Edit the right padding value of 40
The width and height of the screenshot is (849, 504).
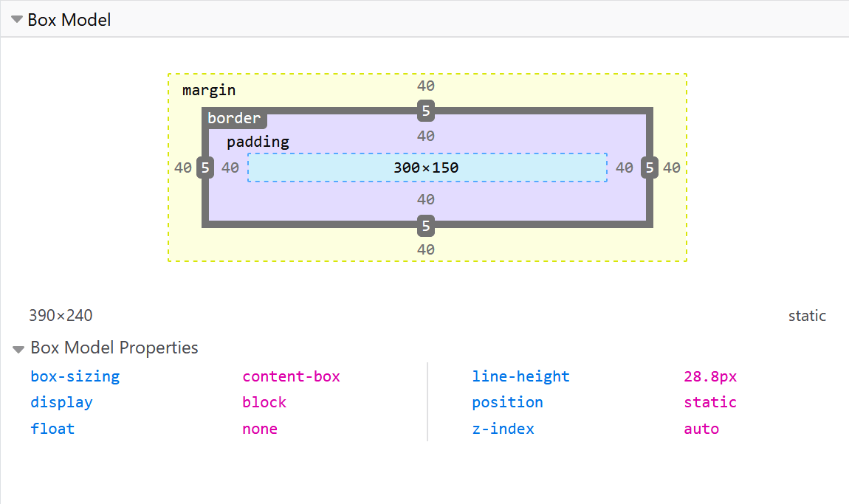pos(624,168)
